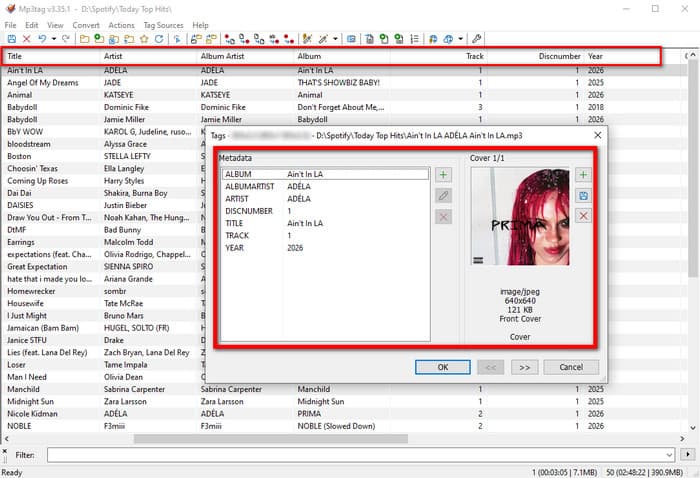Open Options via the wrench icon

pyautogui.click(x=476, y=39)
